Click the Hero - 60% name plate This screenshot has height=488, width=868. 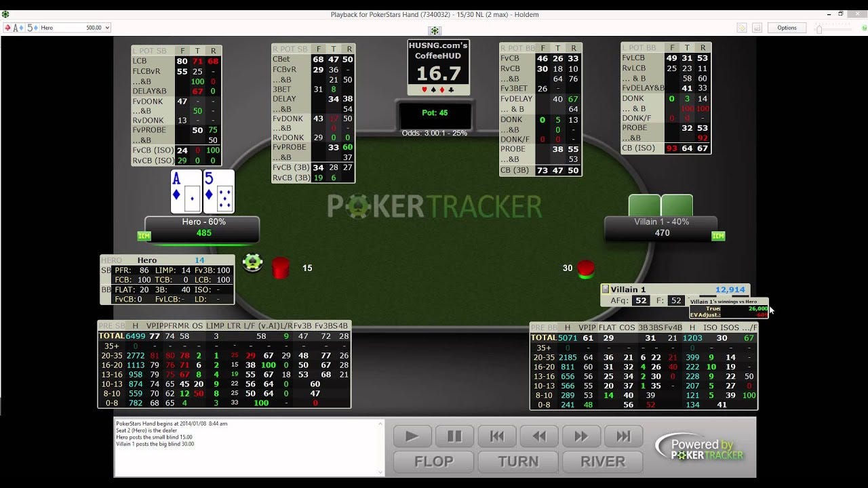(203, 229)
